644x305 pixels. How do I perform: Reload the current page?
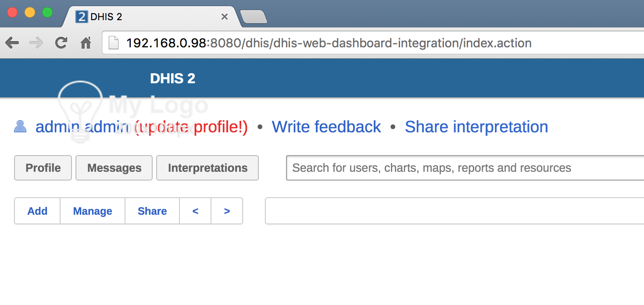point(61,43)
